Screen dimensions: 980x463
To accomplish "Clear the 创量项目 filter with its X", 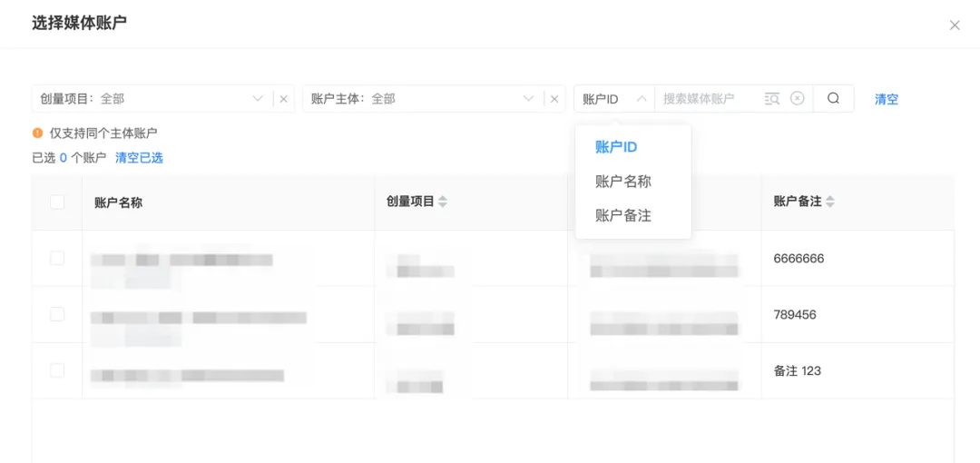I will point(283,99).
